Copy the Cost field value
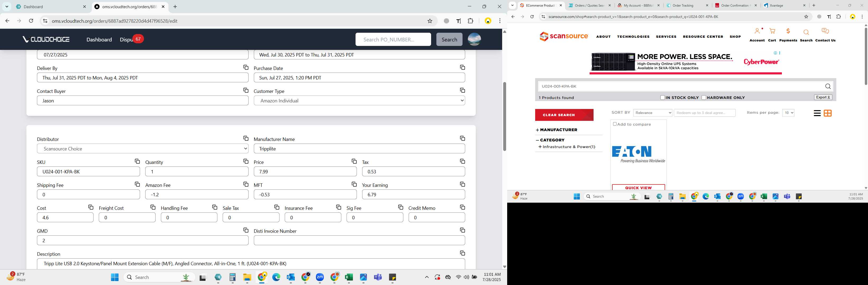This screenshot has width=868, height=285. 91,207
